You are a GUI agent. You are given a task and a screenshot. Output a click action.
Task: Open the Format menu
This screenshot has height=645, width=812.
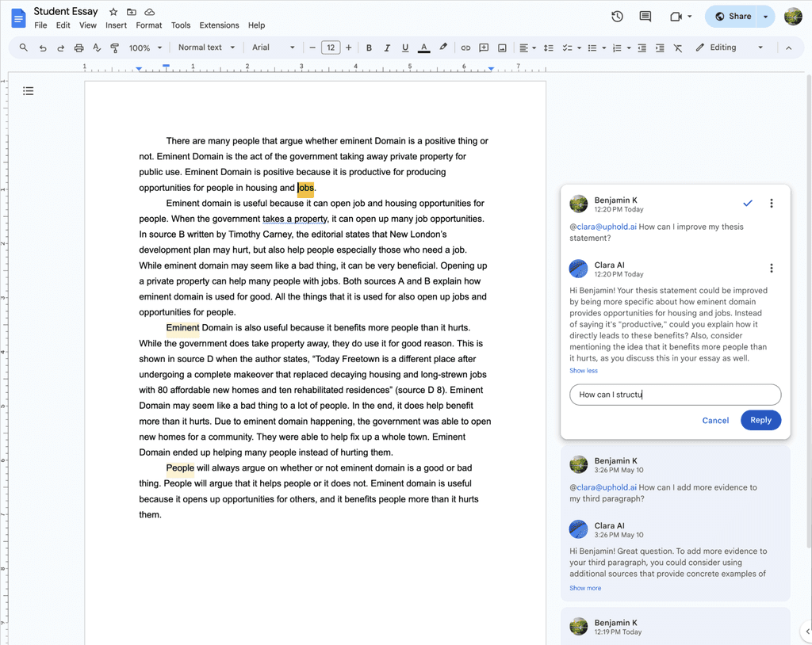click(148, 25)
